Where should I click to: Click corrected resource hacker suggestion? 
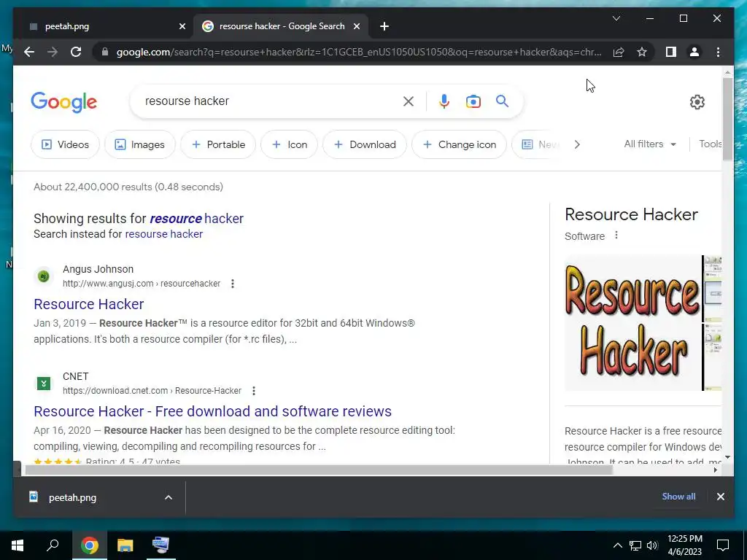tap(196, 218)
